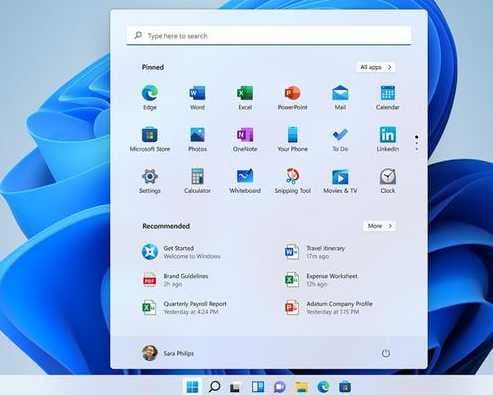Launch OneNote from pinned apps
Screen dimensions: 493x395
point(245,139)
